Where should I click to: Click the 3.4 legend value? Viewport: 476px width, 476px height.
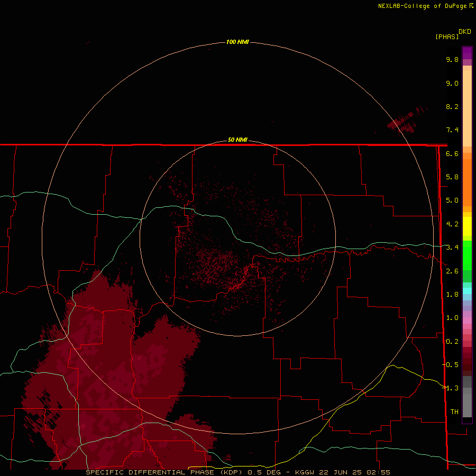[x=452, y=248]
